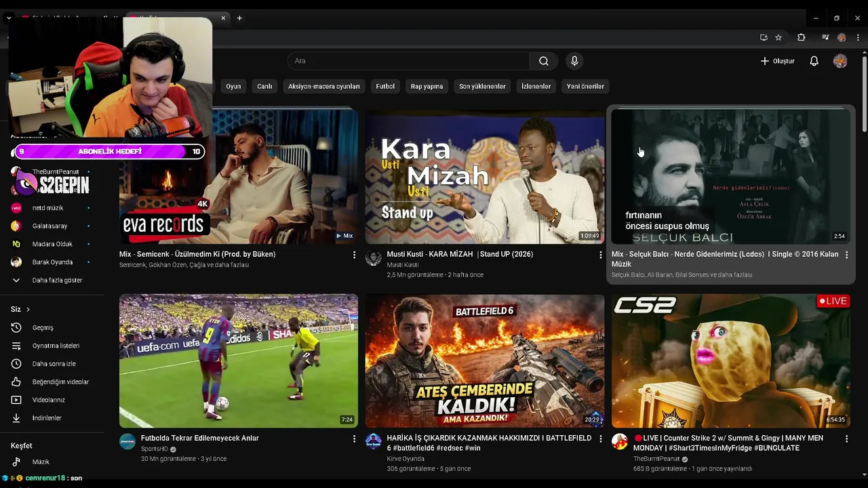868x488 pixels.
Task: Open more options for Selçuk Balcı mix
Action: [846, 255]
